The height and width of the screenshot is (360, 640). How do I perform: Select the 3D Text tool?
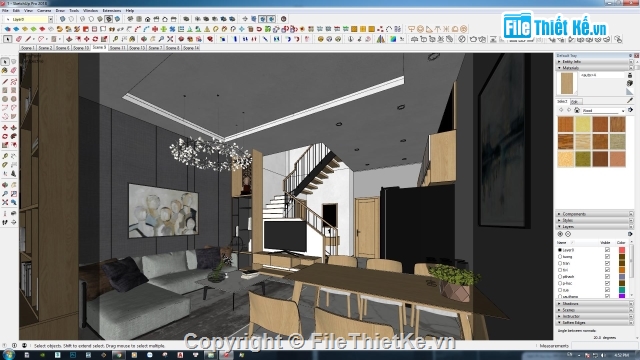tap(13, 174)
